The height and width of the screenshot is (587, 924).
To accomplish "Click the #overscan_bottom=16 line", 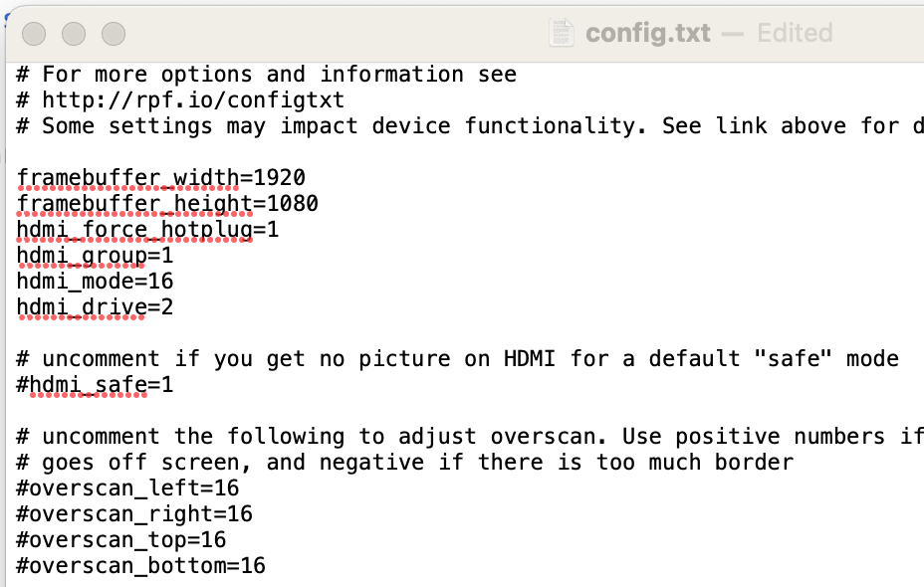I will coord(140,565).
